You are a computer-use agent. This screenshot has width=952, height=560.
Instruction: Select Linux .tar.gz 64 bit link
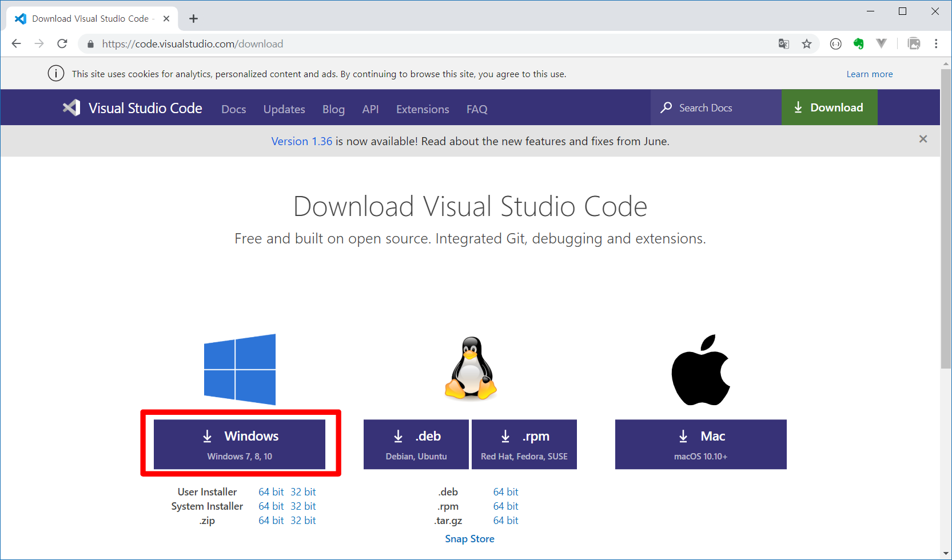click(506, 521)
